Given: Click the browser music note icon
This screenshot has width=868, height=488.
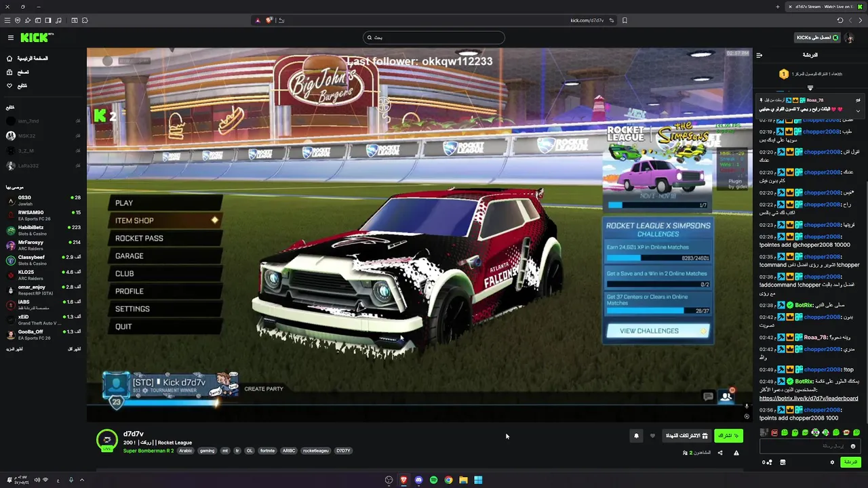Looking at the screenshot, I should point(59,20).
